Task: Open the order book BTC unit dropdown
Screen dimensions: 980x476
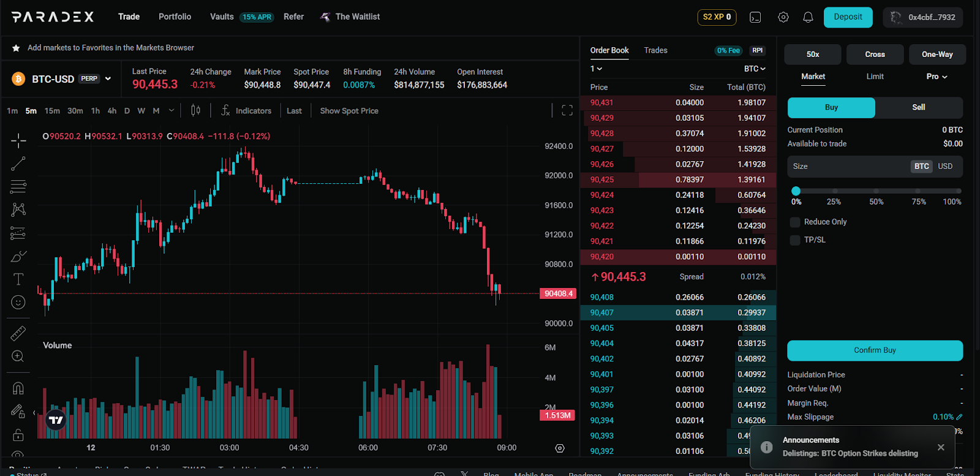Action: 755,69
